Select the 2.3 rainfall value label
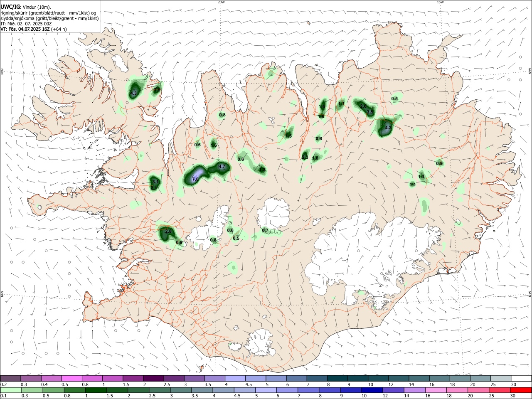Viewport: 532px width, 399px height. tap(305, 157)
